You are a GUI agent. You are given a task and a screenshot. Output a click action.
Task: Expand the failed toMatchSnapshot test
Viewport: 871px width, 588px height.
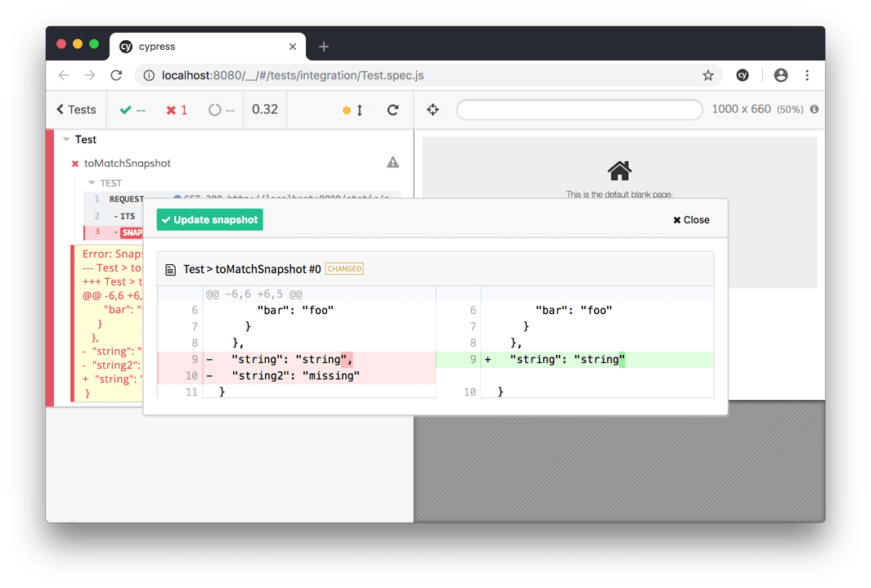point(127,163)
